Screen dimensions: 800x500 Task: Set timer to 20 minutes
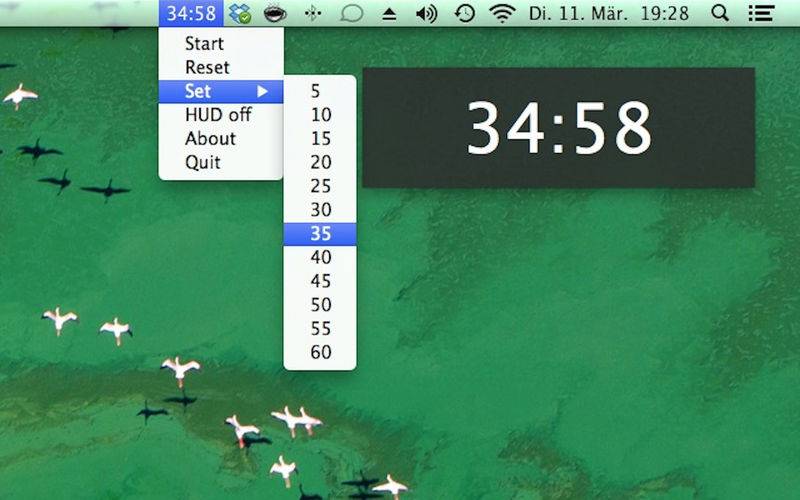320,162
